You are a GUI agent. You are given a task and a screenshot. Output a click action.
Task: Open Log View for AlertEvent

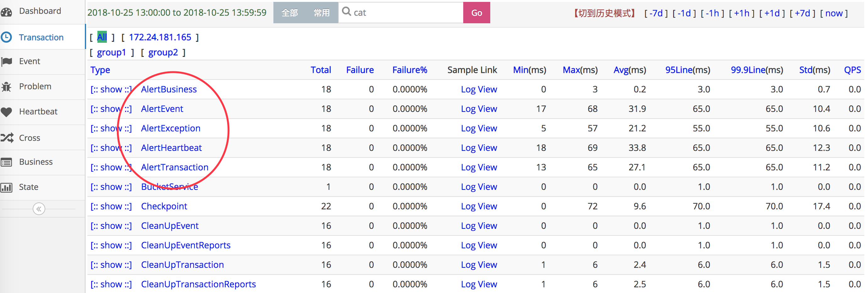point(479,109)
